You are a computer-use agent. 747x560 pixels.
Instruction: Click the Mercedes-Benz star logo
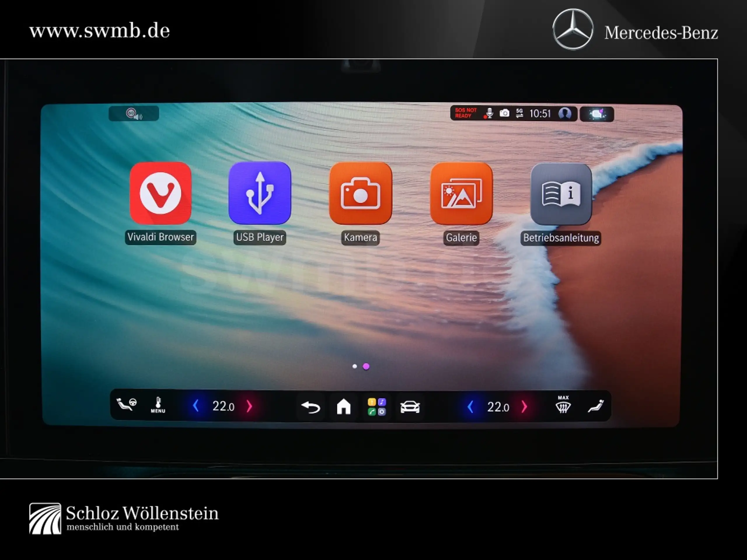click(x=573, y=29)
